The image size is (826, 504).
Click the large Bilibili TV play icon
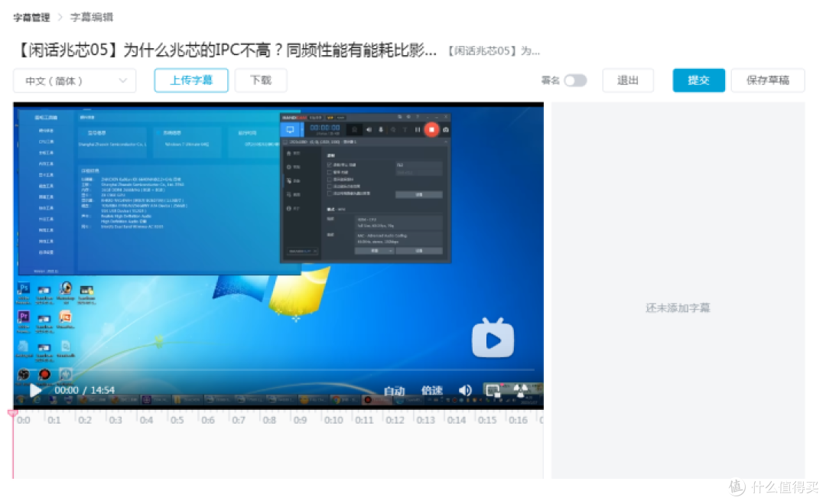(x=493, y=339)
